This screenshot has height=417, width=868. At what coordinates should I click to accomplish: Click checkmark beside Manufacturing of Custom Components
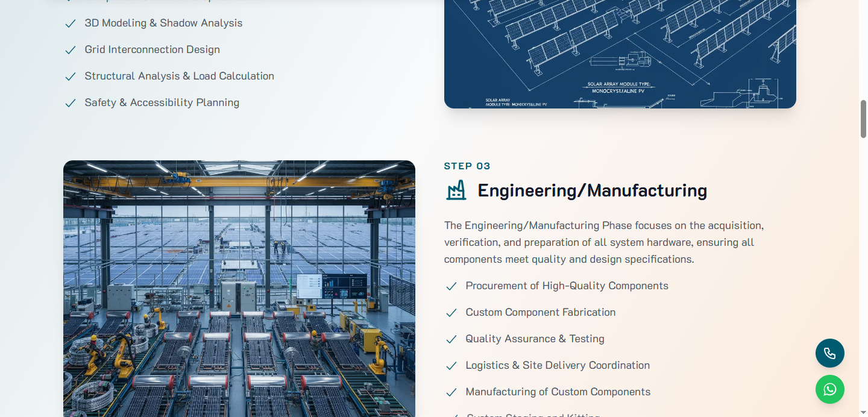tap(451, 392)
